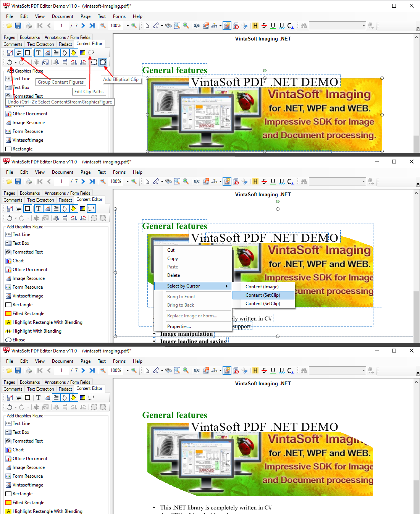Switch to the Redact tab in the bottom window
The width and height of the screenshot is (420, 514).
65,389
